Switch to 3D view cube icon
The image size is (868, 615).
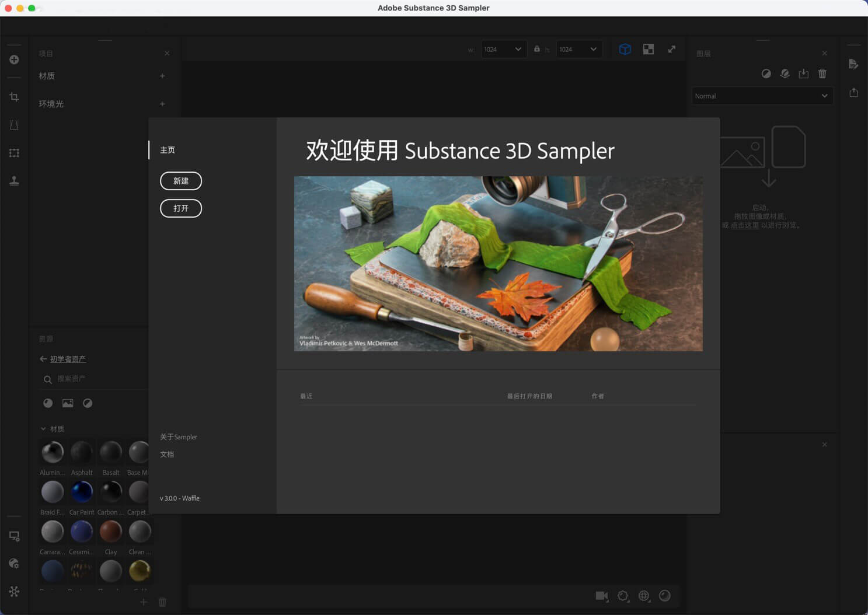[625, 49]
